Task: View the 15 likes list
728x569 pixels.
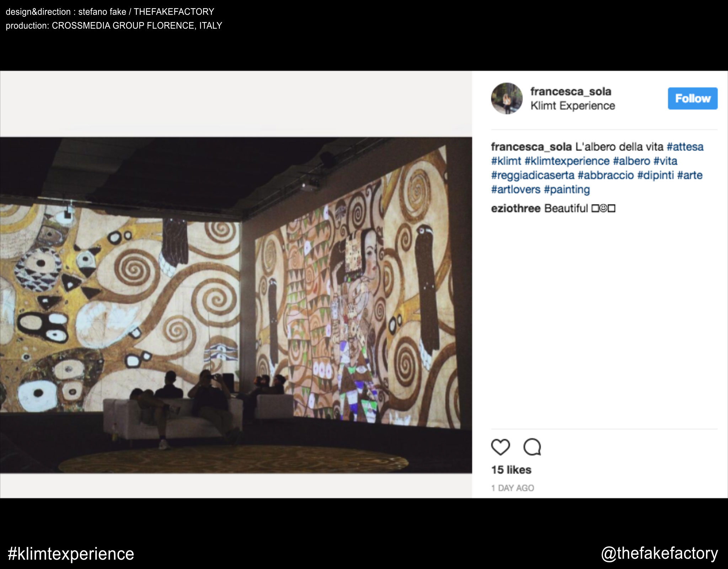Action: tap(511, 470)
